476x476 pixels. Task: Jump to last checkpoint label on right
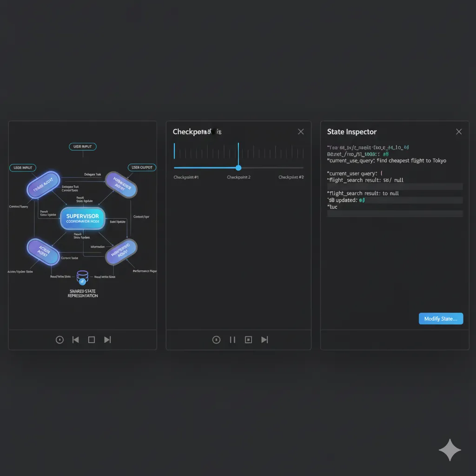[x=291, y=178]
